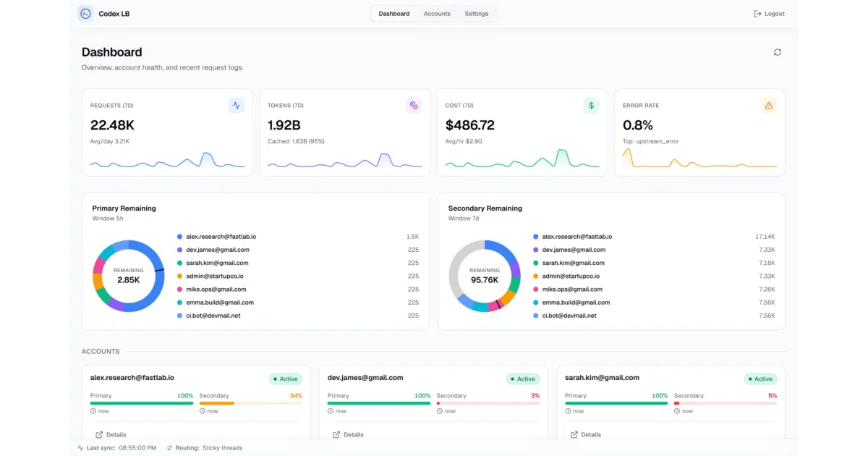Select the Dashboard tab
The width and height of the screenshot is (868, 456).
tap(394, 14)
